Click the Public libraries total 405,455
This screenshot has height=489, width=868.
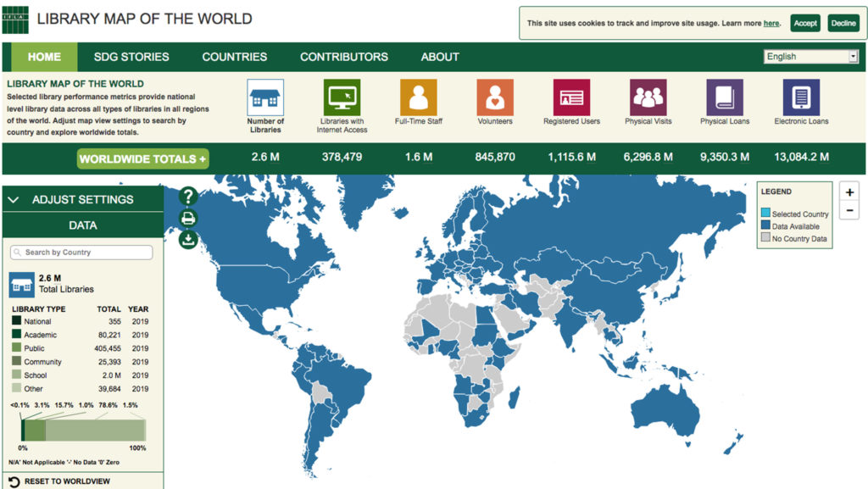point(108,348)
